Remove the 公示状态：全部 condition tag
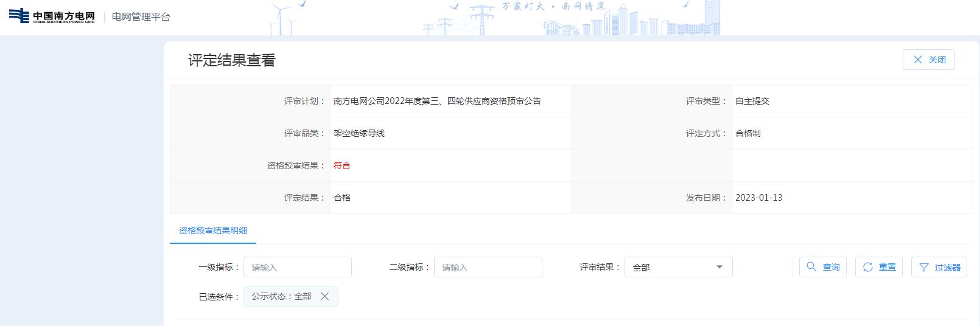 point(324,296)
